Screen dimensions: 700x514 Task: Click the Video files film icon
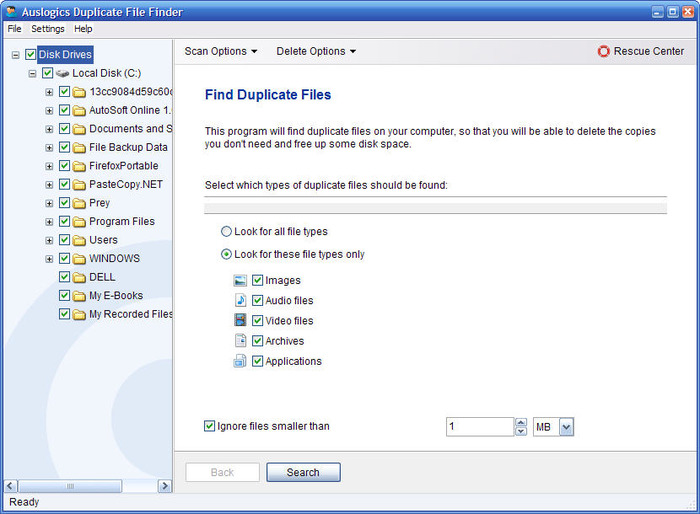240,321
